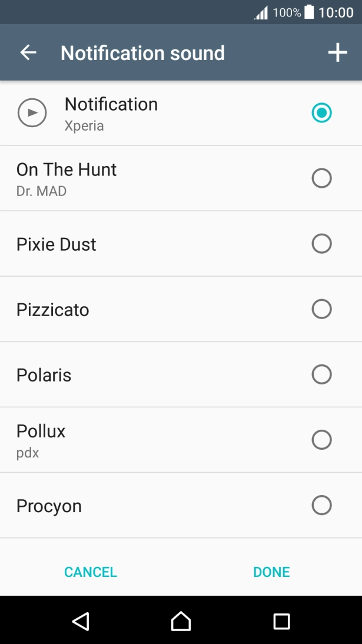Viewport: 362px width, 644px height.
Task: Tap the home navigation icon
Action: 181,621
